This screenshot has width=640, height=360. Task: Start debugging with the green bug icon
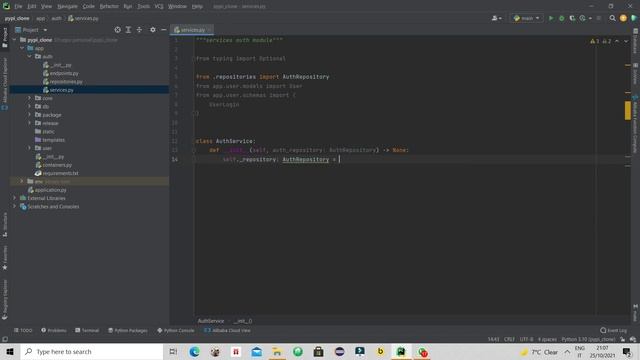pyautogui.click(x=562, y=18)
